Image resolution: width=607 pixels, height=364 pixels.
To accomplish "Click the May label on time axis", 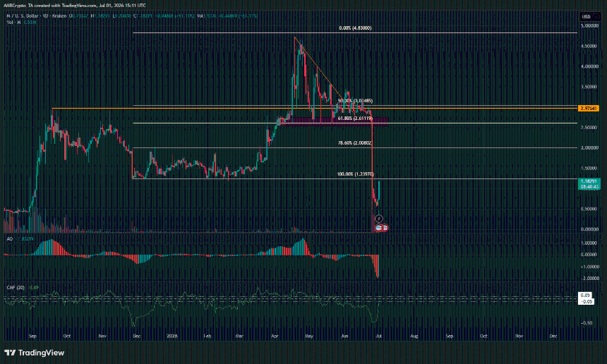I will [309, 336].
